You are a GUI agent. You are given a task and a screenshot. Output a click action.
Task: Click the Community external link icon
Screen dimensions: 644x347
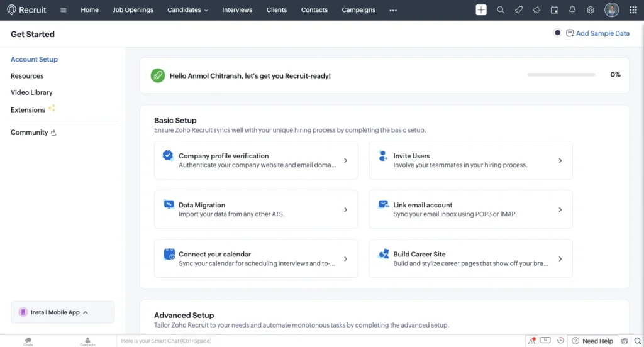tap(53, 133)
